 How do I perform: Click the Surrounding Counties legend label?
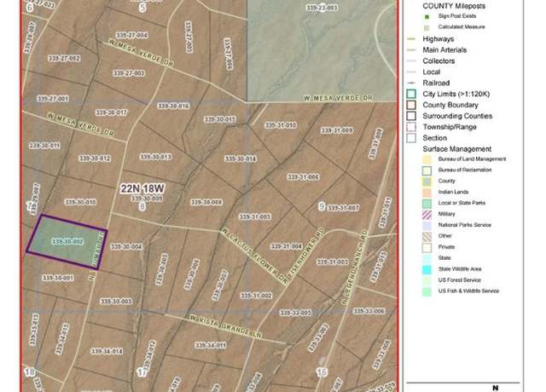click(457, 116)
